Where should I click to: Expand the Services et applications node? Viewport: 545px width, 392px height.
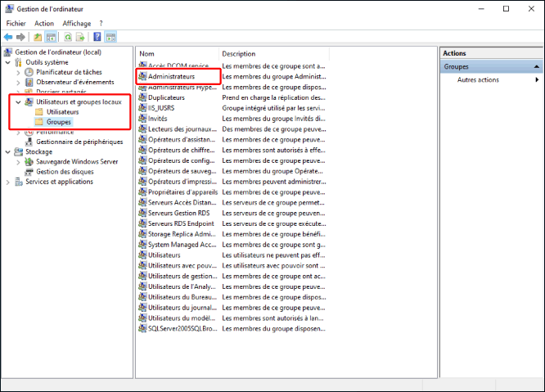(8, 182)
